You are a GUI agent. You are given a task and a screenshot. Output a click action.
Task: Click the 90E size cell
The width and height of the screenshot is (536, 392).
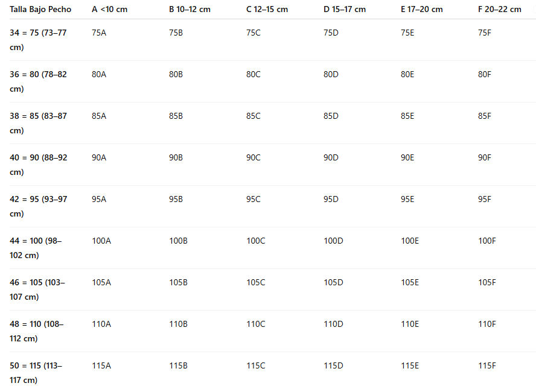pyautogui.click(x=407, y=157)
